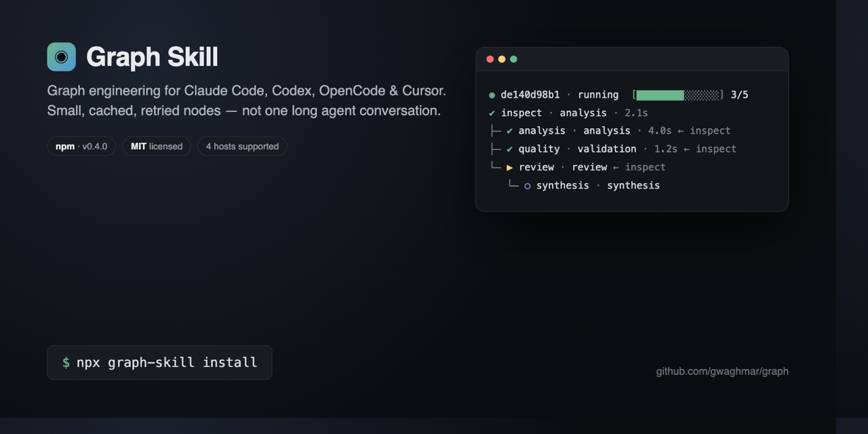Click the 3/5 progress bar
This screenshot has height=434, width=868.
(678, 95)
